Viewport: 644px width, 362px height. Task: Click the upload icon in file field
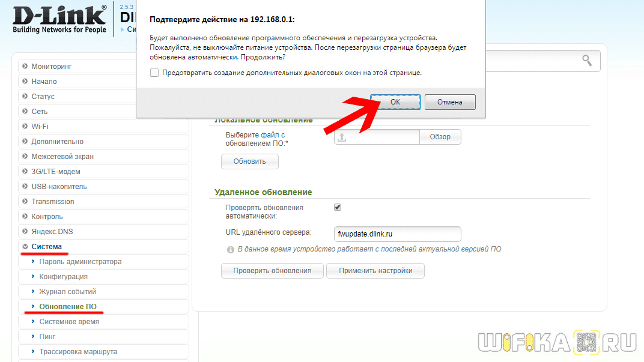[342, 137]
